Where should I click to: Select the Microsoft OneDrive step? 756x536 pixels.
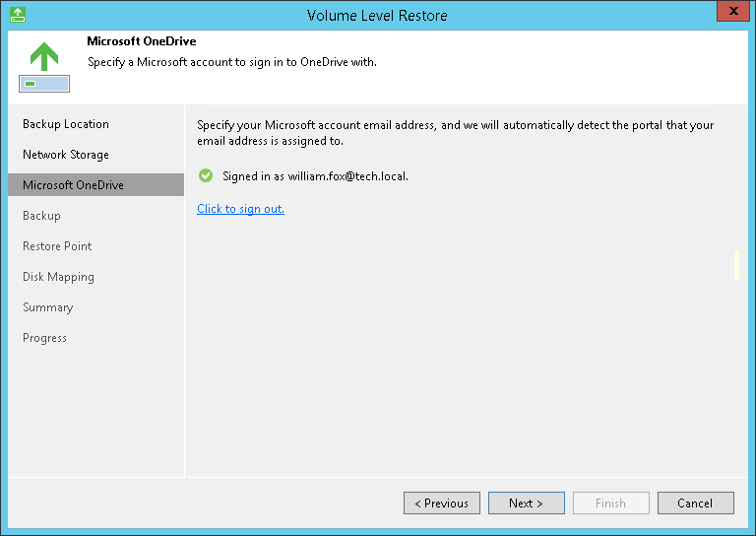point(95,185)
